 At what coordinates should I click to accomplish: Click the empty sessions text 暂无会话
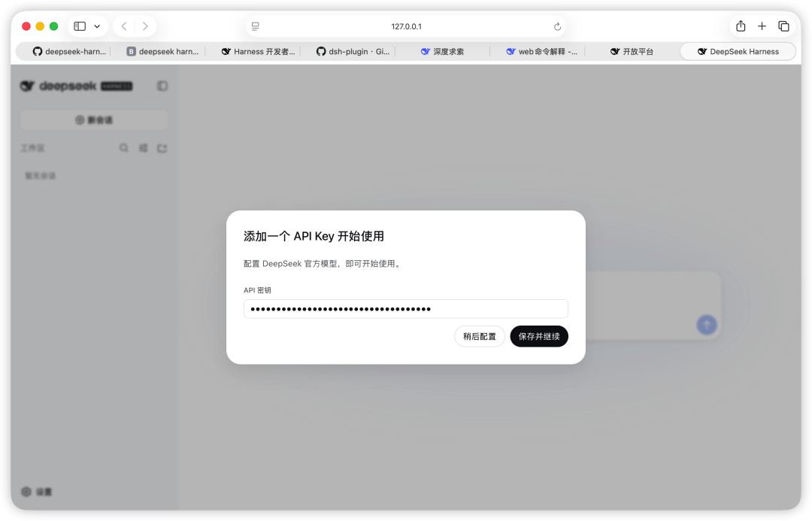point(41,176)
